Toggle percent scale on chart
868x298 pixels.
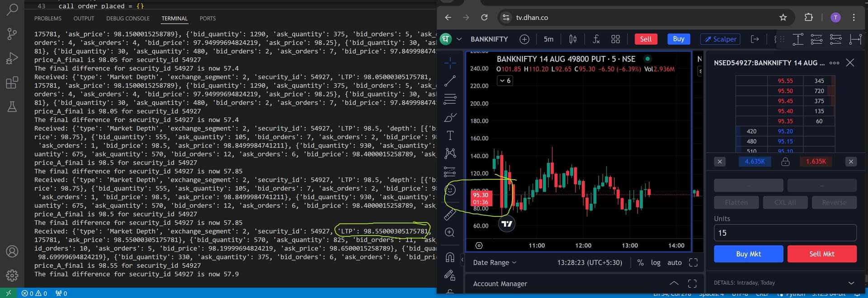[x=641, y=263]
